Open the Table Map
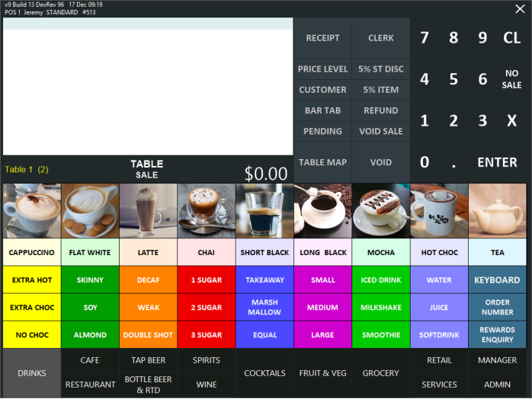The height and width of the screenshot is (399, 532). (x=322, y=162)
